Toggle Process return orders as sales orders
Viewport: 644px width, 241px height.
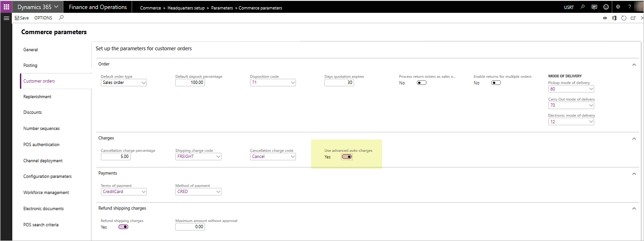tap(421, 83)
